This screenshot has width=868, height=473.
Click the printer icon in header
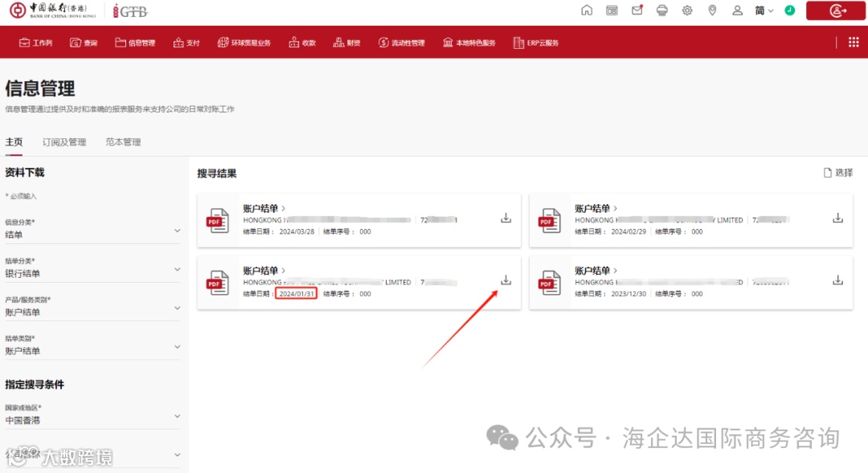(662, 10)
